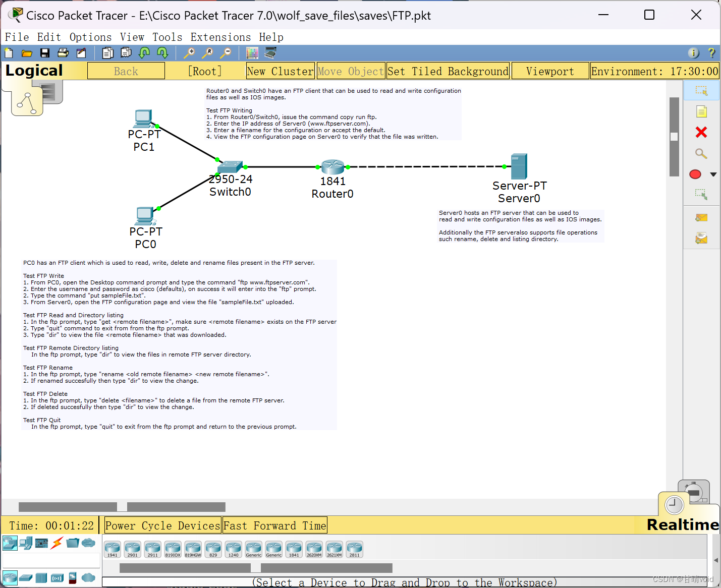
Task: Zoom in with the plus magnifier
Action: coord(189,53)
